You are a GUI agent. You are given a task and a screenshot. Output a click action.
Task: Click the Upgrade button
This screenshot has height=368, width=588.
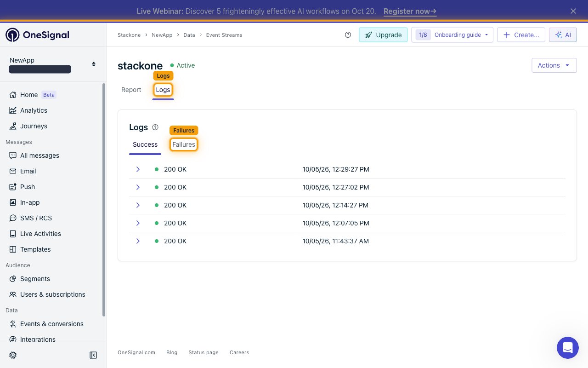[x=383, y=35]
